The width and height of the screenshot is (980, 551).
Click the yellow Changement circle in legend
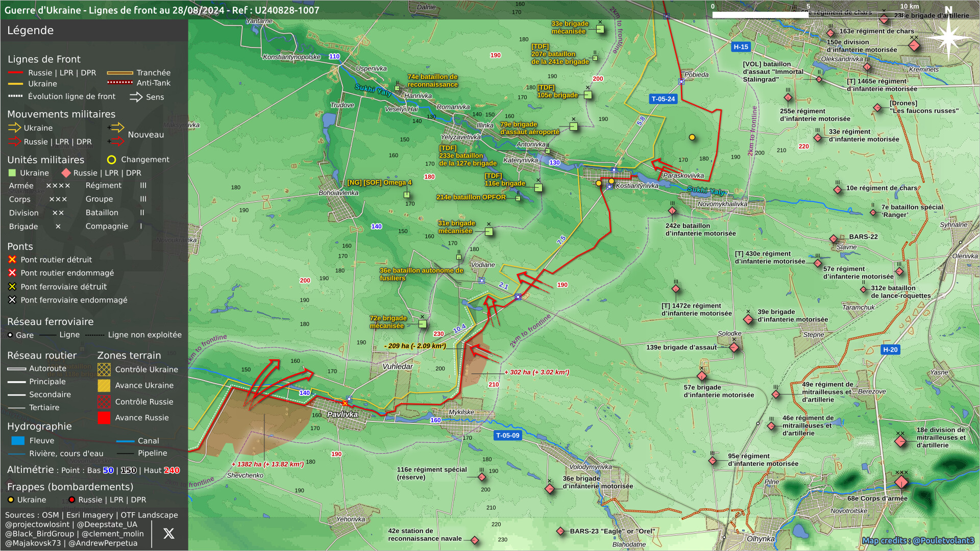pos(111,160)
